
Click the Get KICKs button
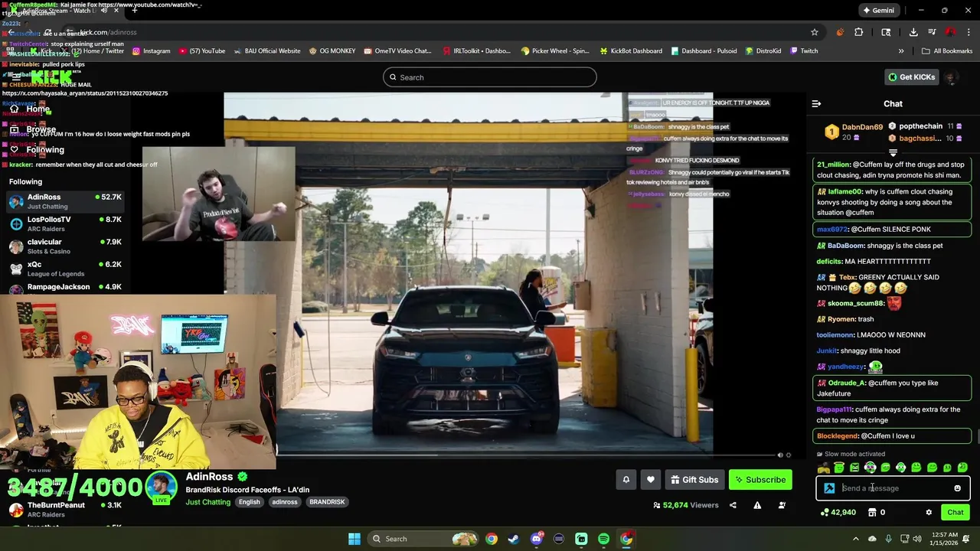click(x=911, y=77)
